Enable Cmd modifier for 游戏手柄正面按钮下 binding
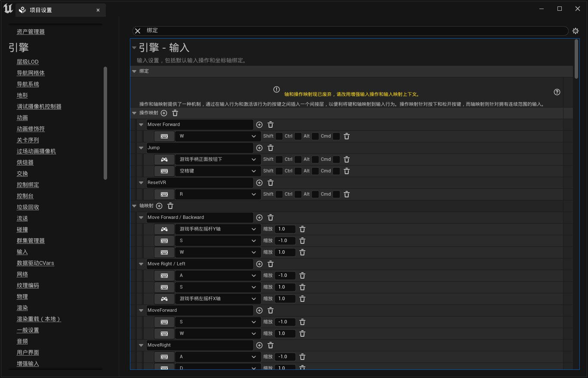Image resolution: width=588 pixels, height=378 pixels. 336,160
